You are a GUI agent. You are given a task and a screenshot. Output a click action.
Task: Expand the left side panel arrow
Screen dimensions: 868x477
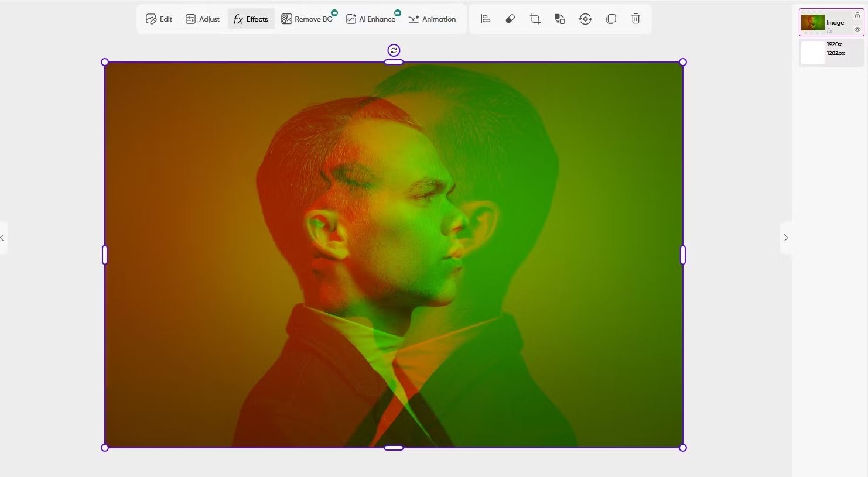[2, 238]
